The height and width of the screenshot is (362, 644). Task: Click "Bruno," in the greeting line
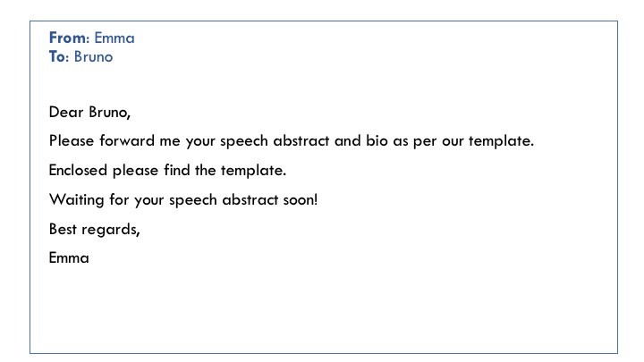point(110,112)
